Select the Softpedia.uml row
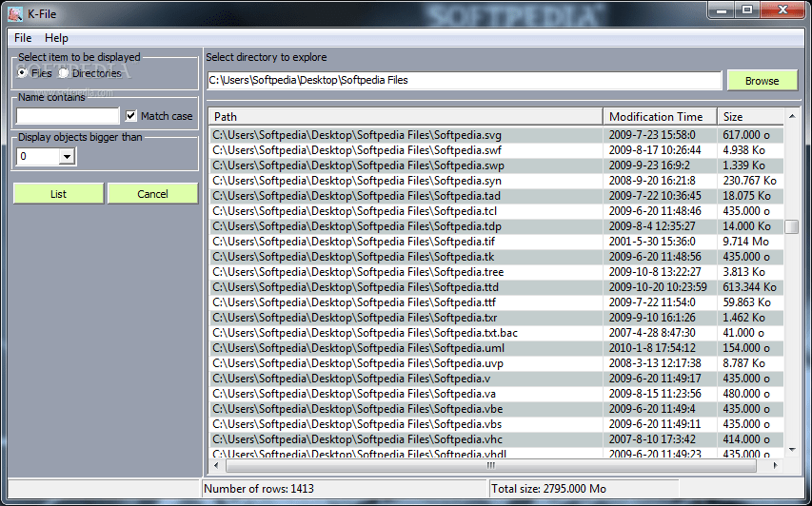 pos(496,348)
